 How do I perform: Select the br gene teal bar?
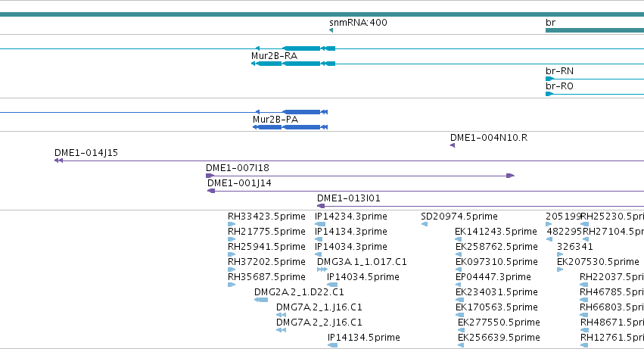[x=595, y=30]
